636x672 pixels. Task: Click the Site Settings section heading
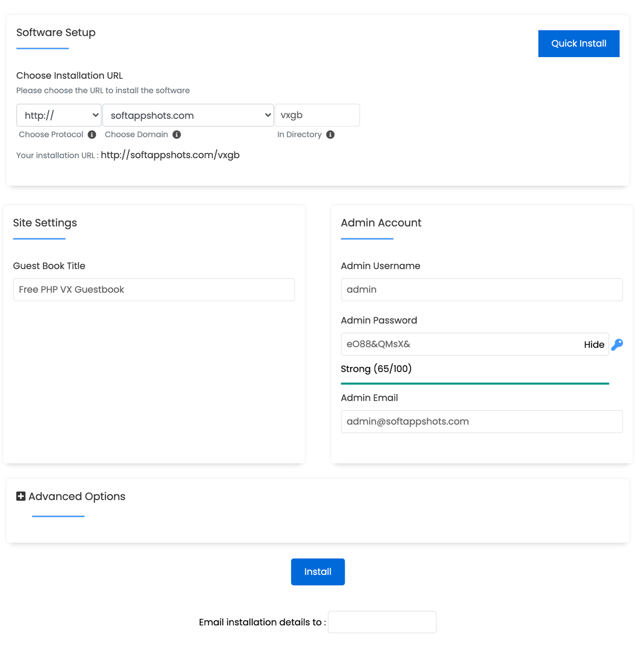[x=45, y=223]
